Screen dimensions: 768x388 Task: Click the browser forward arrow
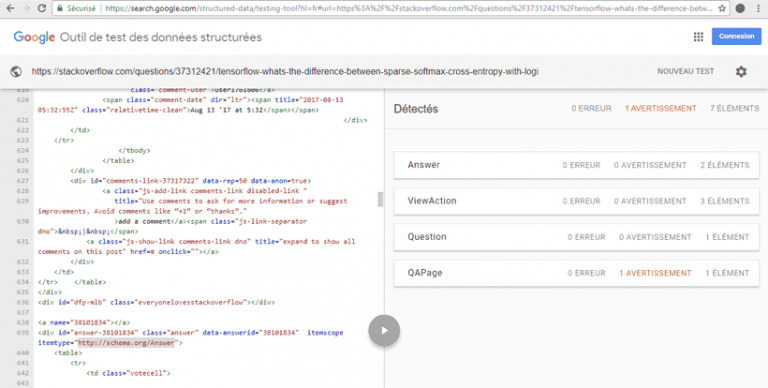26,8
